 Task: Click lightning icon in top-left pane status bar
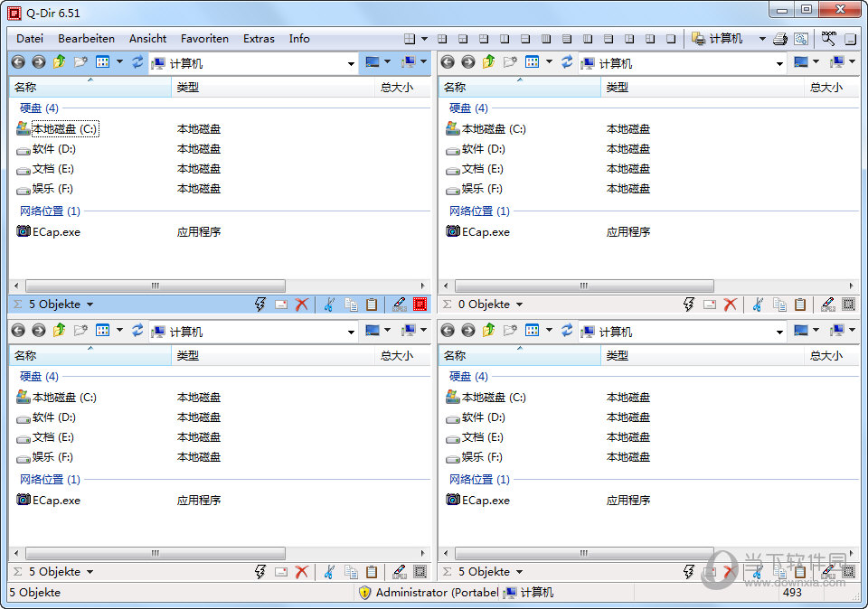pos(260,304)
